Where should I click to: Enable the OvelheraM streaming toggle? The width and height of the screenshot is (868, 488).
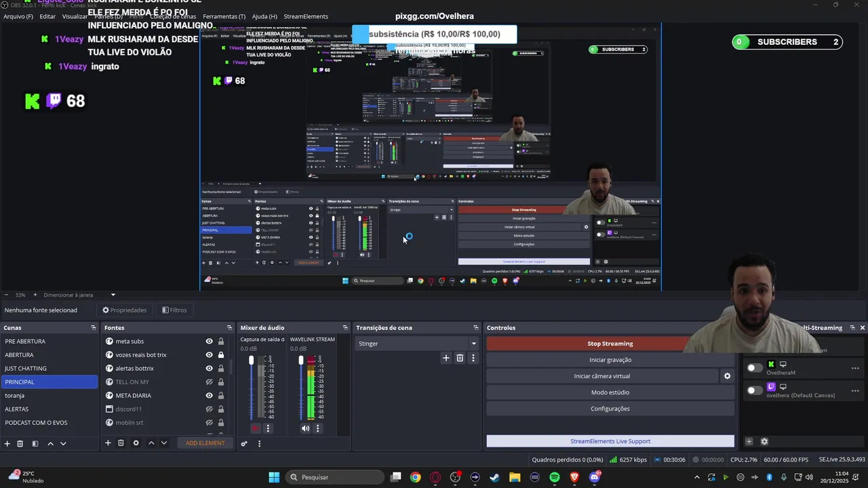point(754,368)
